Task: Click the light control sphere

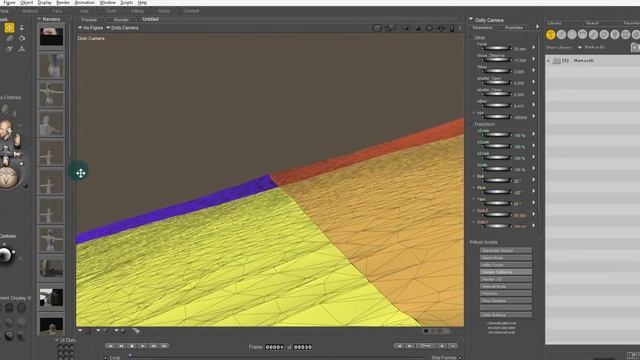Action: point(5,255)
